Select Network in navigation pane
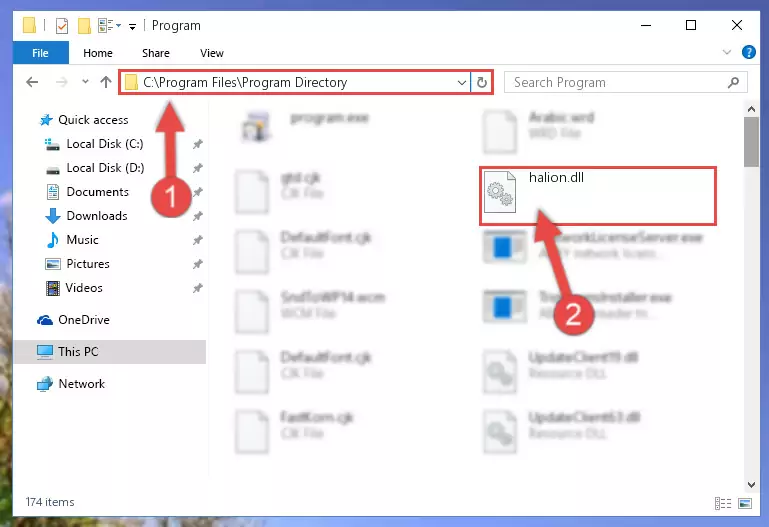This screenshot has width=769, height=527. point(81,383)
